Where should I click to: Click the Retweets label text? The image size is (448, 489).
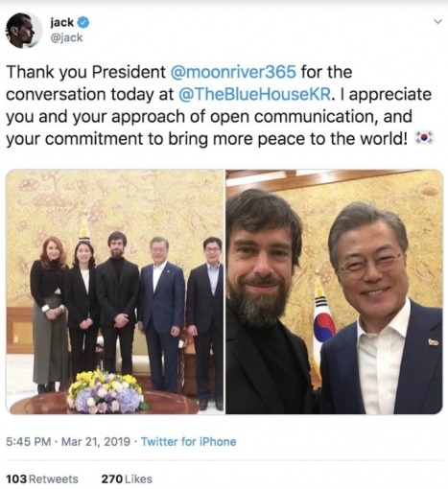[x=54, y=479]
